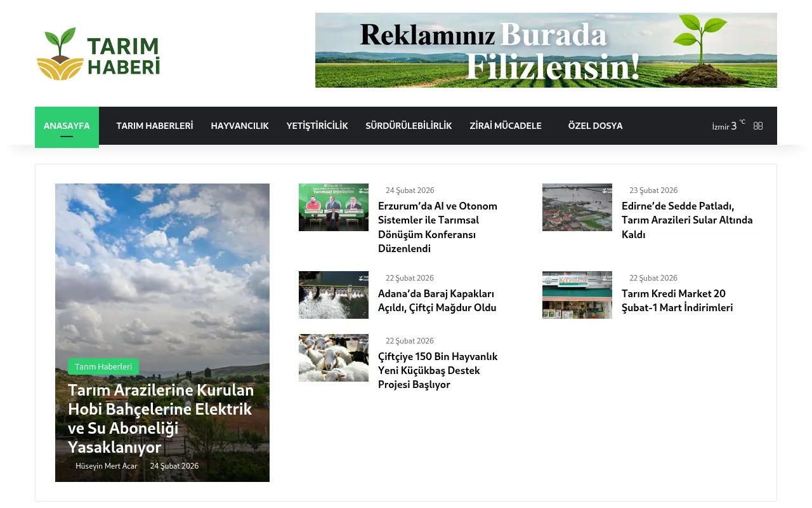Viewport: 812px width, 508px height.
Task: Click the Tarım Haberi site logo
Action: 98,53
